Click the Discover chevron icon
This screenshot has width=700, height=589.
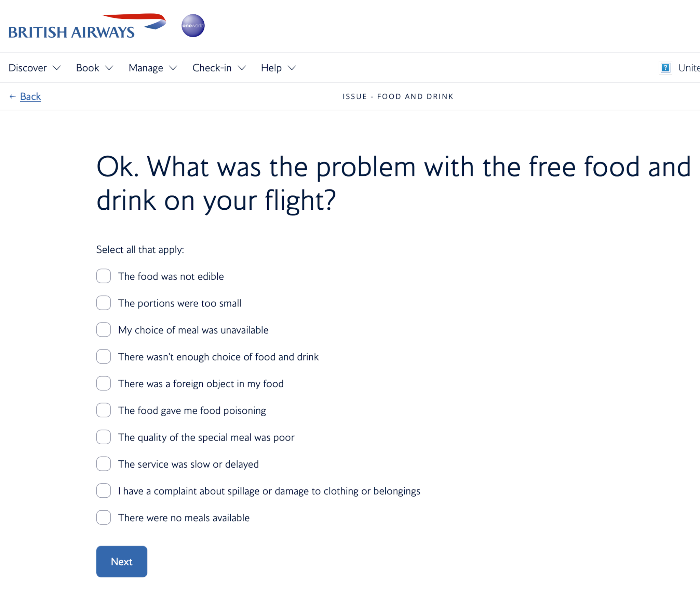click(57, 68)
